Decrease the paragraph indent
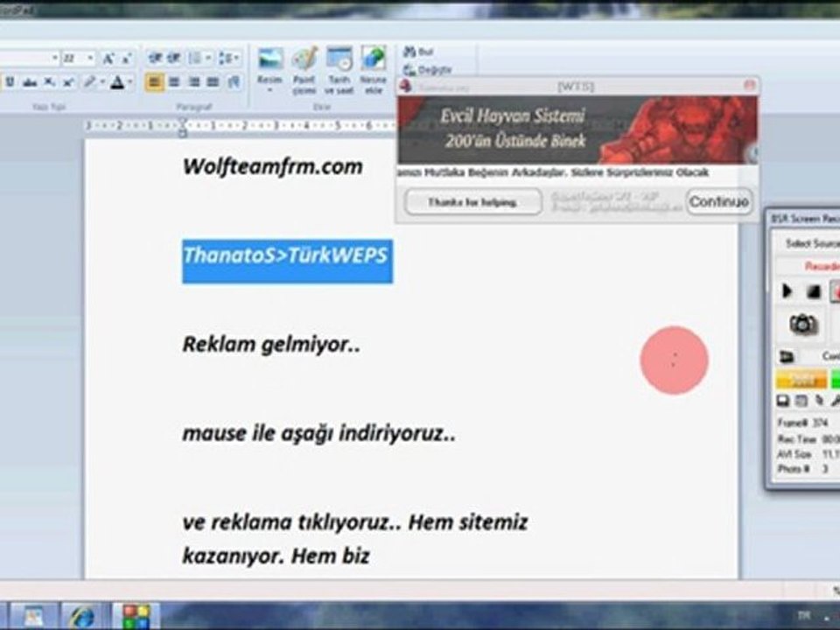Screen dimensions: 840x630 (156, 58)
